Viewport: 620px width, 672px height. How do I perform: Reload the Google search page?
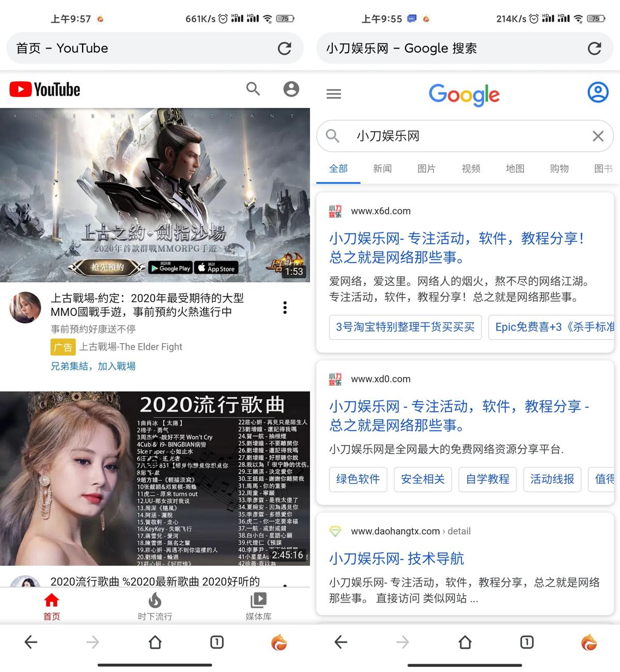pyautogui.click(x=595, y=49)
